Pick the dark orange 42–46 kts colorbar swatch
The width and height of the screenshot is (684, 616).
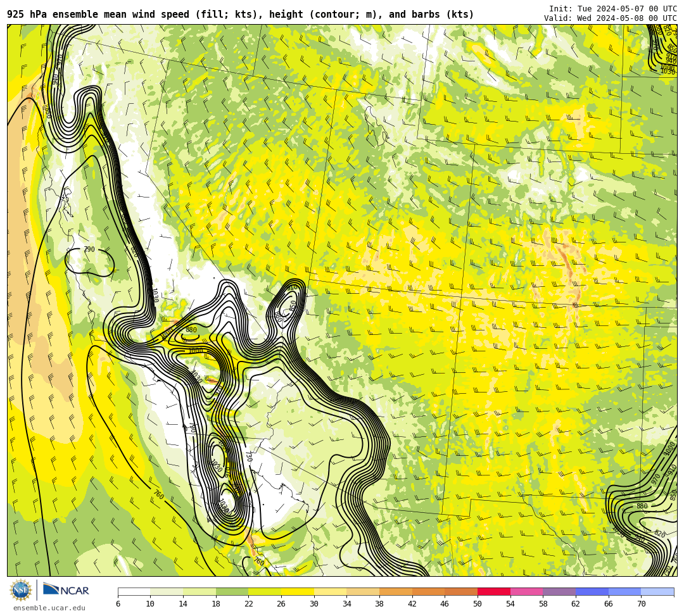[428, 591]
